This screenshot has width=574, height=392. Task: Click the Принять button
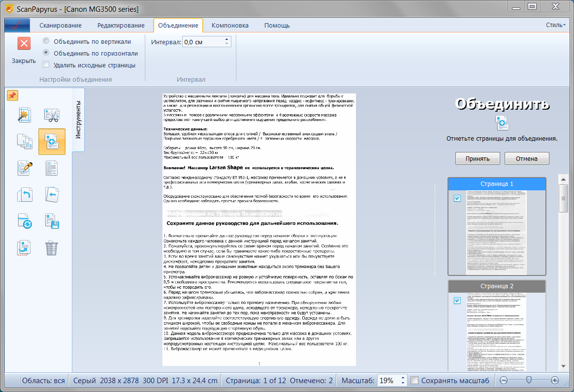point(478,158)
